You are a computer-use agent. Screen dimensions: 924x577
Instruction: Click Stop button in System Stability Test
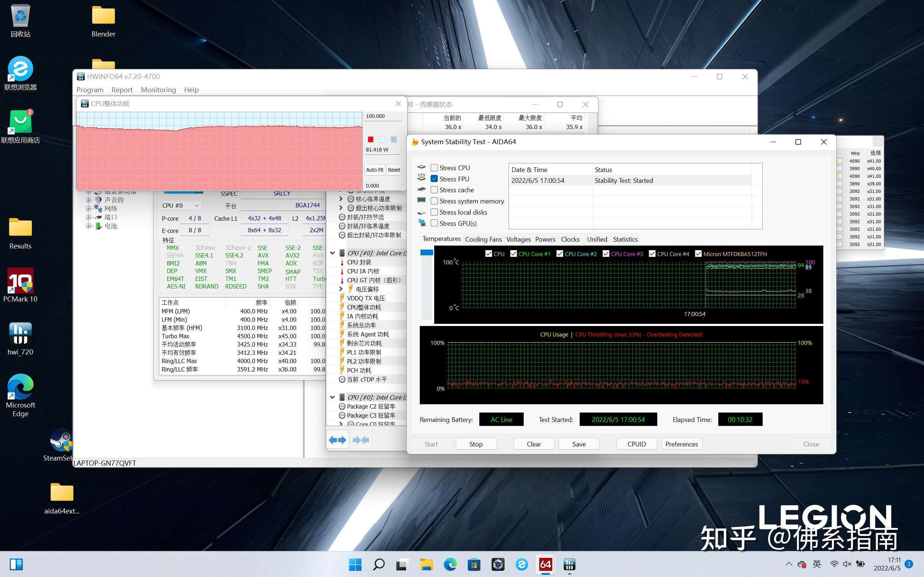476,444
